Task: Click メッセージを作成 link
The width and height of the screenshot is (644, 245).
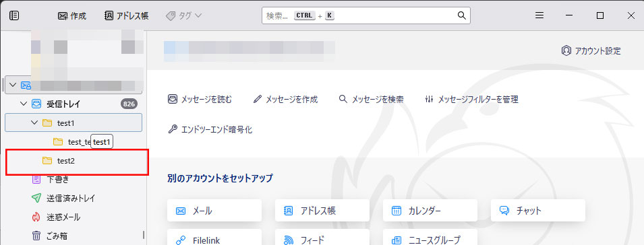Action: click(x=286, y=99)
